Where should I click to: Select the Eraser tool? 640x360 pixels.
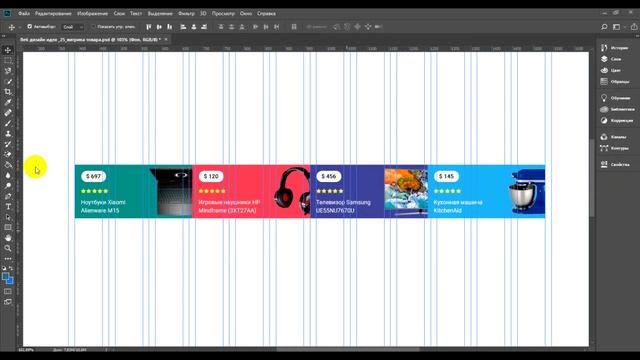point(8,154)
